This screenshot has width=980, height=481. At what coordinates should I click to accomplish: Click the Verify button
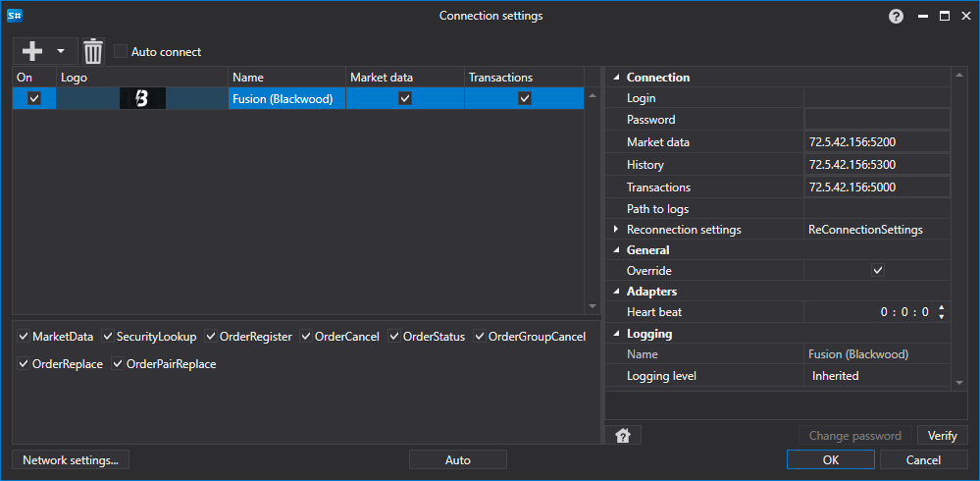point(942,436)
